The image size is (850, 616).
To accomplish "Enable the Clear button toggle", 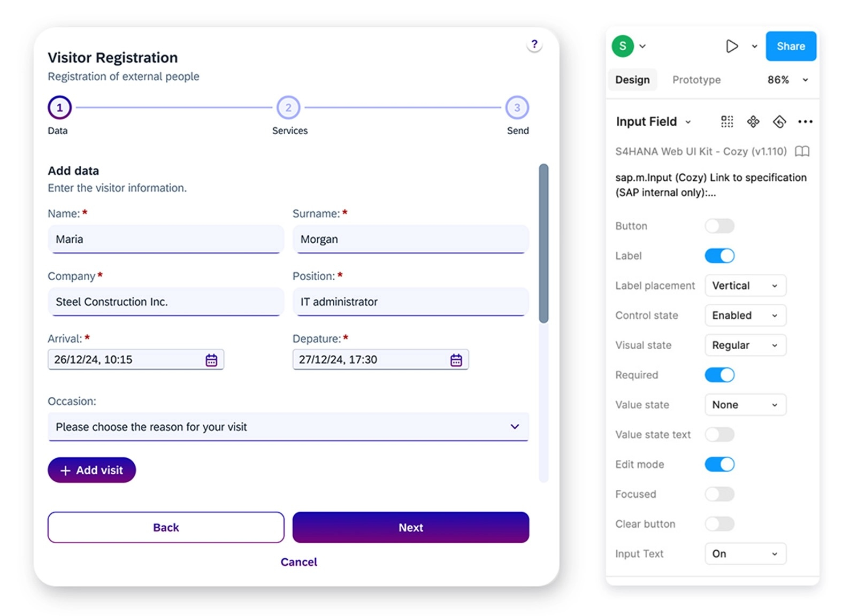I will click(x=719, y=524).
